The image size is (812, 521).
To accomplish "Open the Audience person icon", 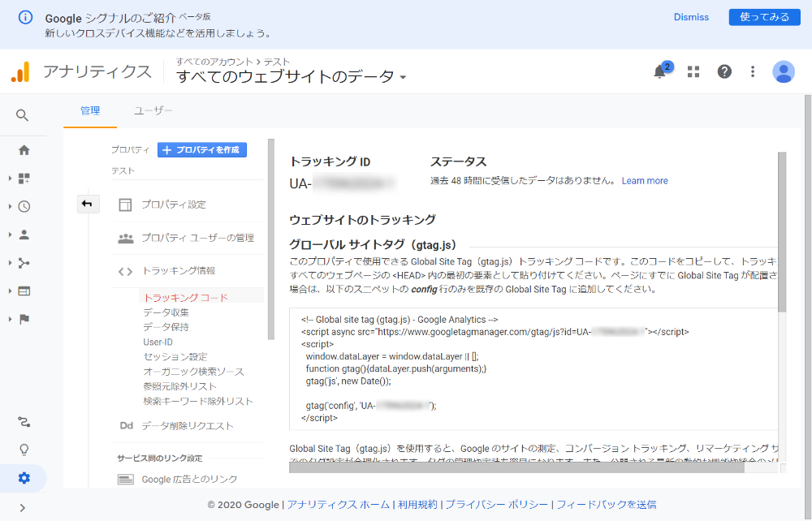I will click(24, 235).
